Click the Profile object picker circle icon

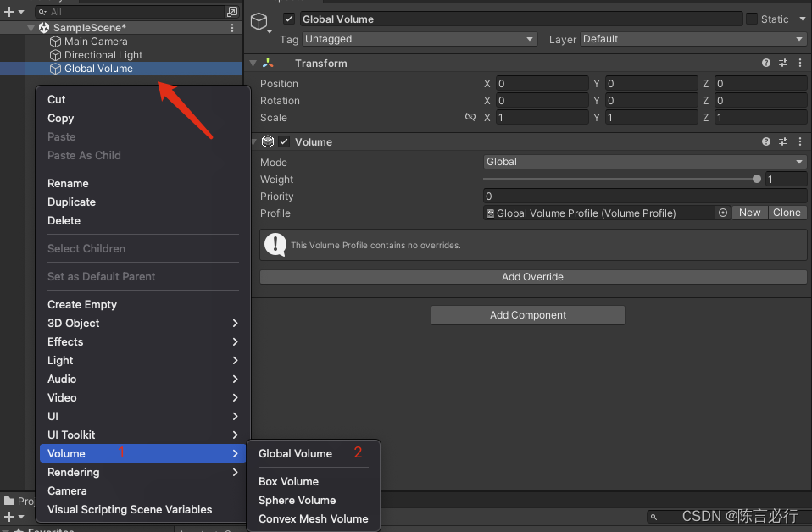(723, 213)
